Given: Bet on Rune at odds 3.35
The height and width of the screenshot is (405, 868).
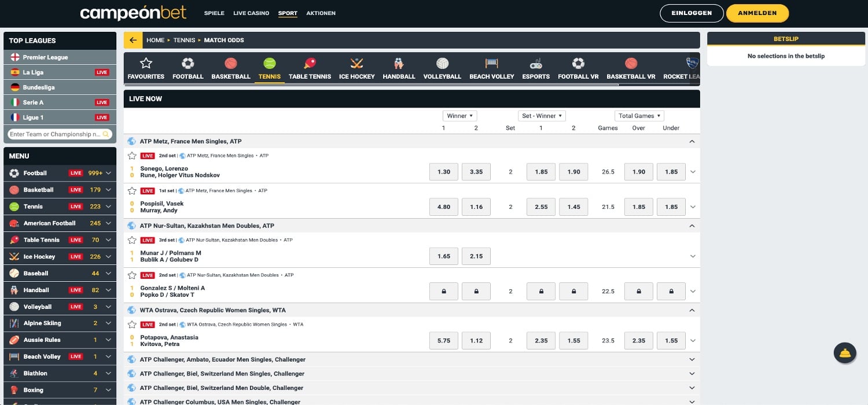Looking at the screenshot, I should [476, 172].
